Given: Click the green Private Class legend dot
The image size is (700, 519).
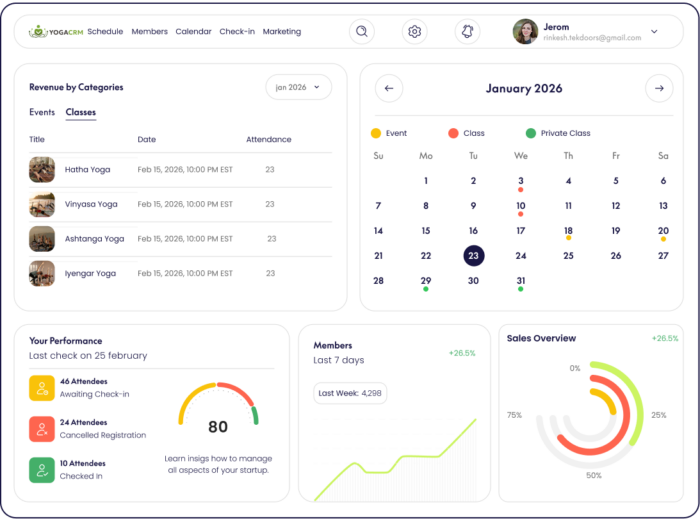Looking at the screenshot, I should [531, 133].
